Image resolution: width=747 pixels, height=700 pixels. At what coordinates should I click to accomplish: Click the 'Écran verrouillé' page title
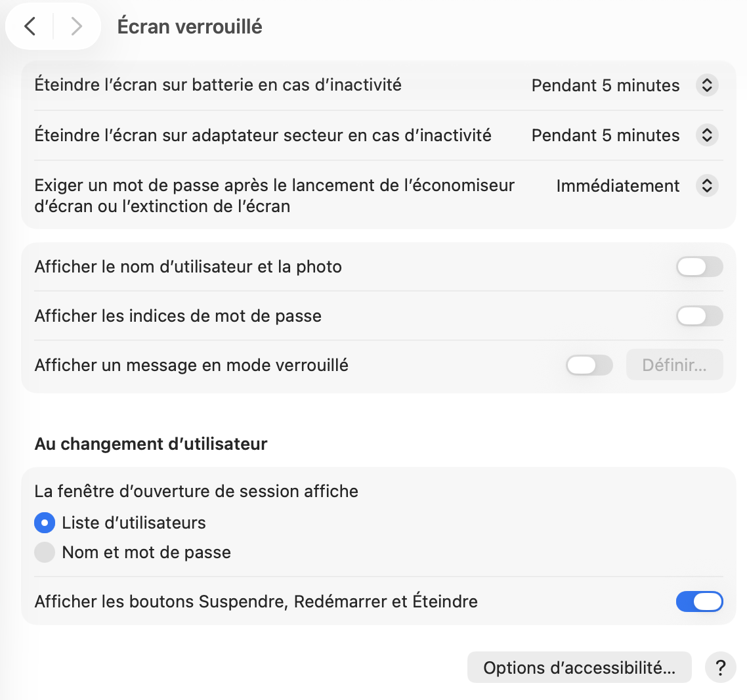[x=190, y=26]
